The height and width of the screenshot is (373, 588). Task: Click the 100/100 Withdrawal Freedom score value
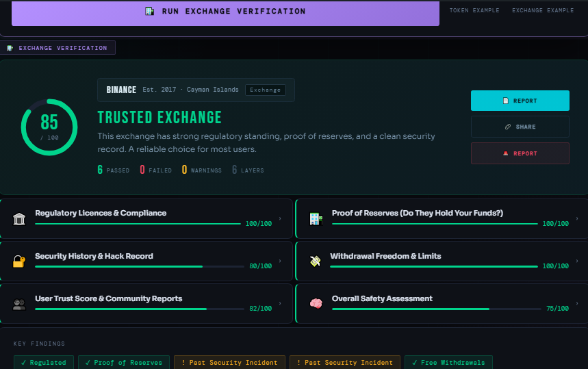(x=555, y=266)
